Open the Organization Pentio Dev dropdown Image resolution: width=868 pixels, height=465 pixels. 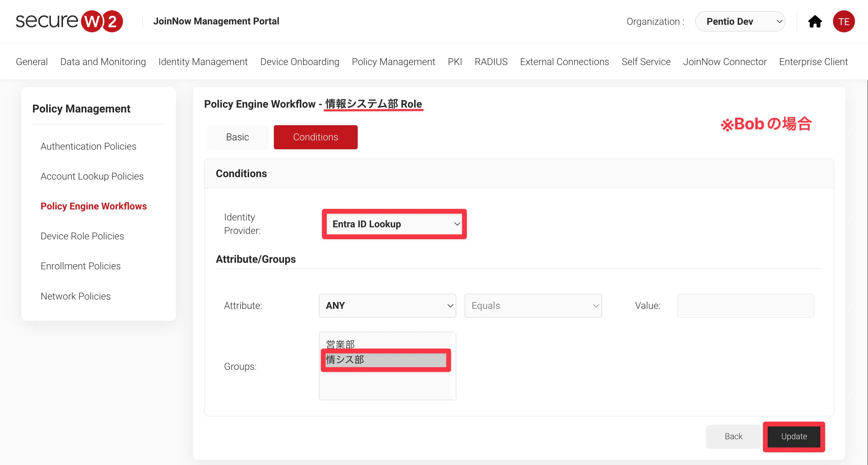[x=740, y=22]
